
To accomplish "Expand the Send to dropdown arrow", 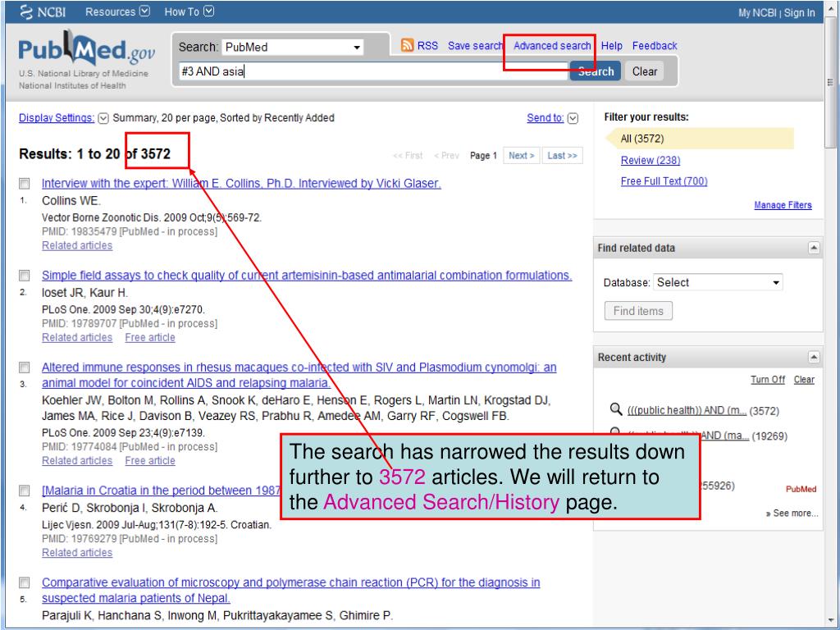I will click(573, 118).
